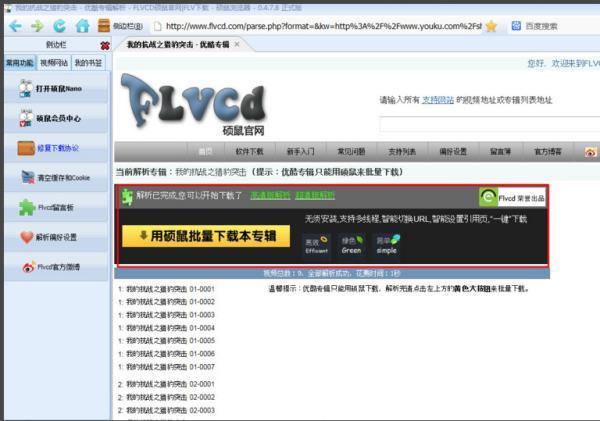Bookmark page with the star icon
The height and width of the screenshot is (421, 600).
click(491, 26)
